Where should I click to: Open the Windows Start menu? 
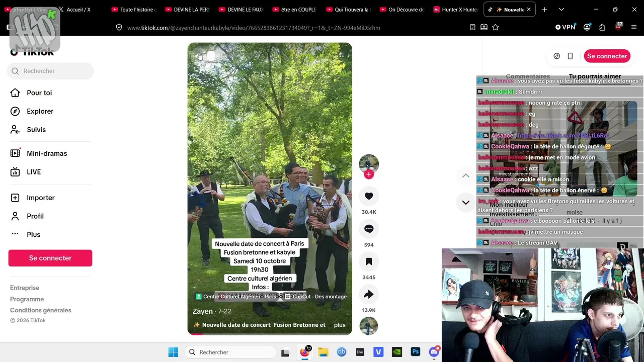173,352
